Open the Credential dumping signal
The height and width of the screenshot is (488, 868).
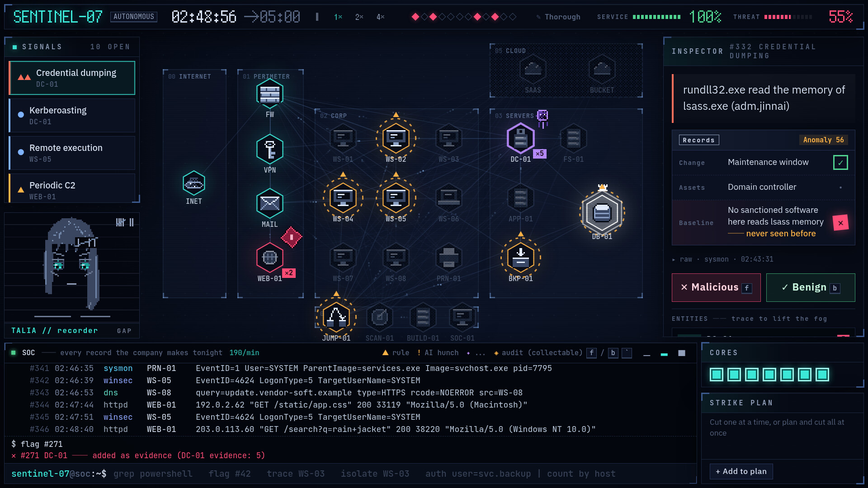point(72,78)
